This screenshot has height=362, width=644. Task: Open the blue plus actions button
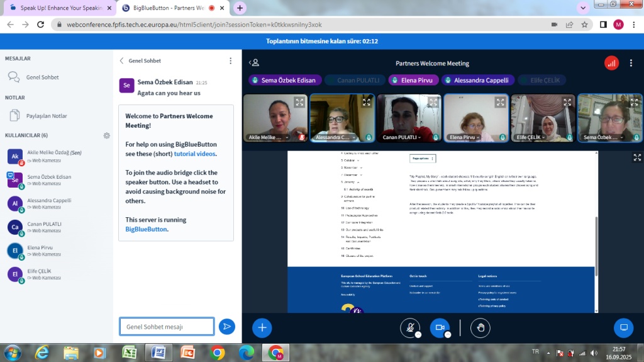point(262,327)
